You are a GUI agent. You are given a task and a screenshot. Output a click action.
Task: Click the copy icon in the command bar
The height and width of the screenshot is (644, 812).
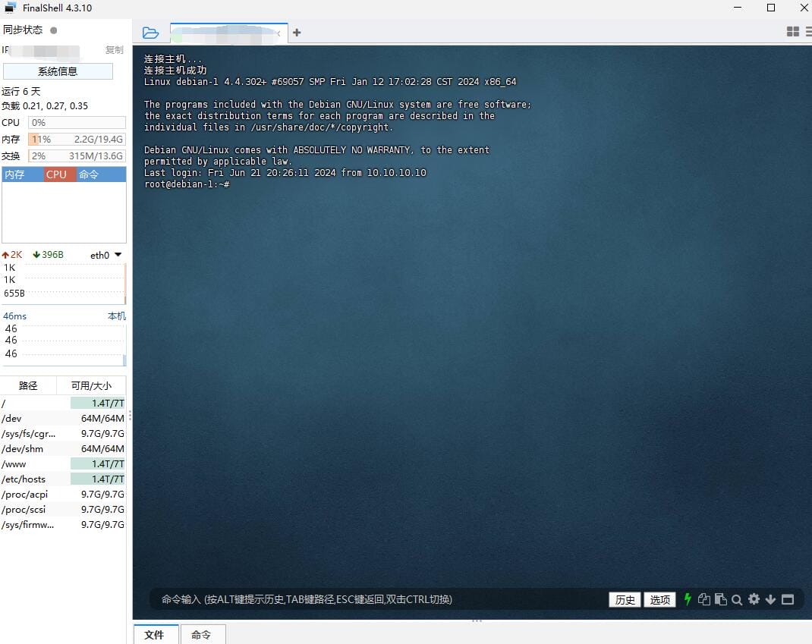[x=703, y=599]
